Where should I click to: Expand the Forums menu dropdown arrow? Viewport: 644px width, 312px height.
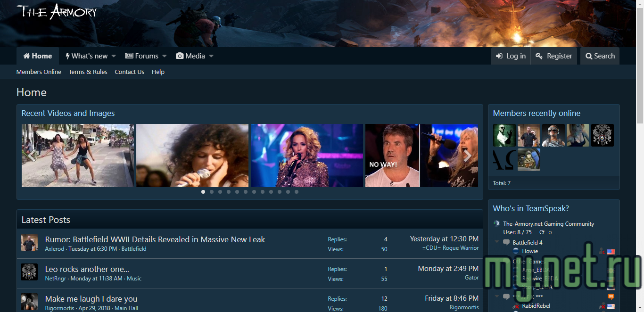point(165,56)
